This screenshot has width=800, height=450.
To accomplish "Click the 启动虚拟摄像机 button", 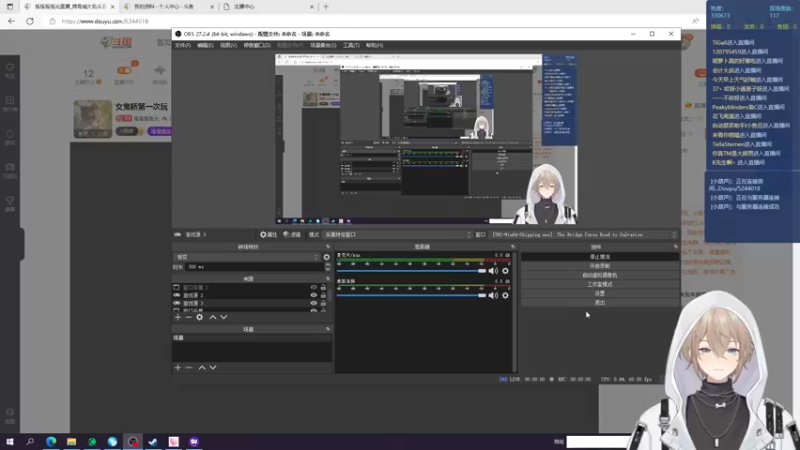I will pyautogui.click(x=599, y=275).
